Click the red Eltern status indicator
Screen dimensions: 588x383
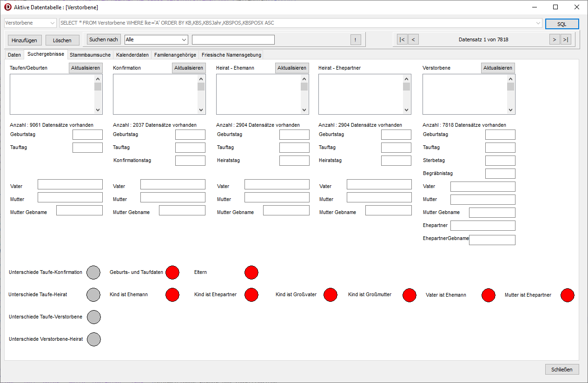pos(251,273)
